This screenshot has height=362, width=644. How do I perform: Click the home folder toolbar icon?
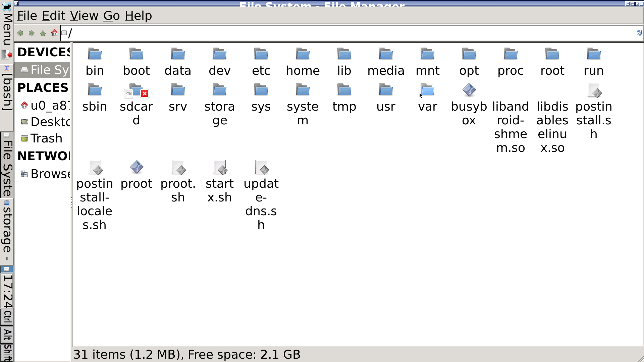click(54, 33)
